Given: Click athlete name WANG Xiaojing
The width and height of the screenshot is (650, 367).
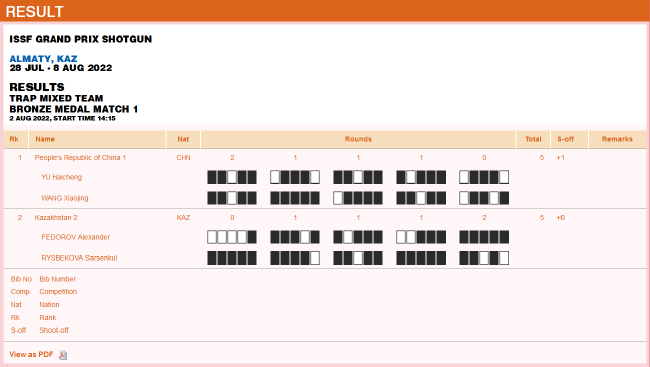Looking at the screenshot, I should 65,198.
